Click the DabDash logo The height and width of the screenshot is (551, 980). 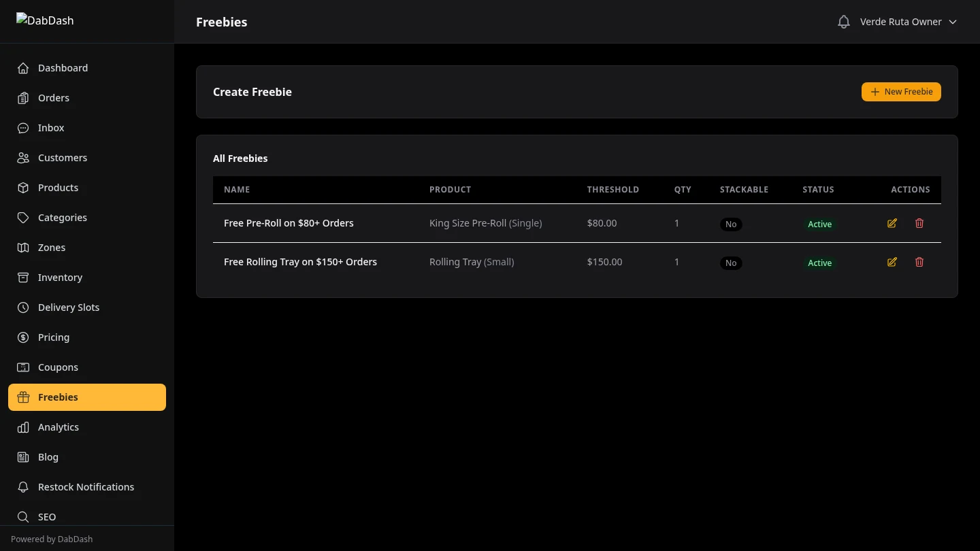(x=45, y=20)
